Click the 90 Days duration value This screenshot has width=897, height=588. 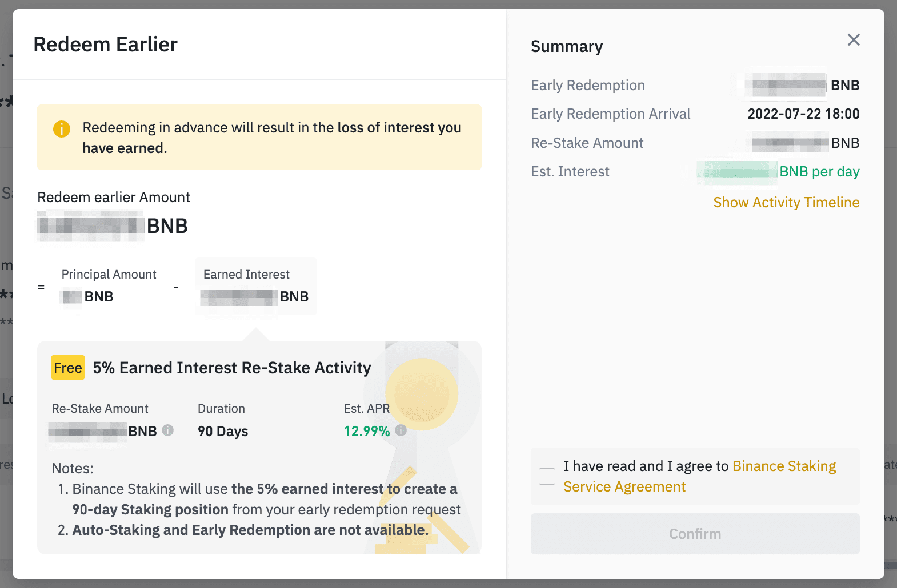[x=223, y=431]
